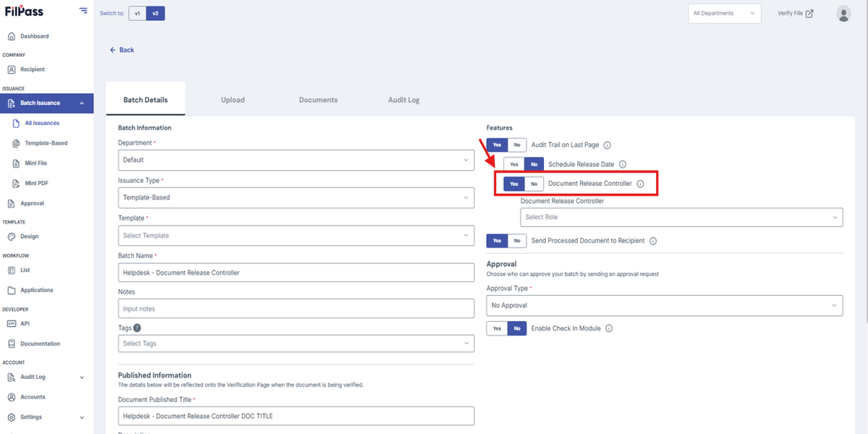Open Select Role dropdown
868x434 pixels.
(681, 217)
